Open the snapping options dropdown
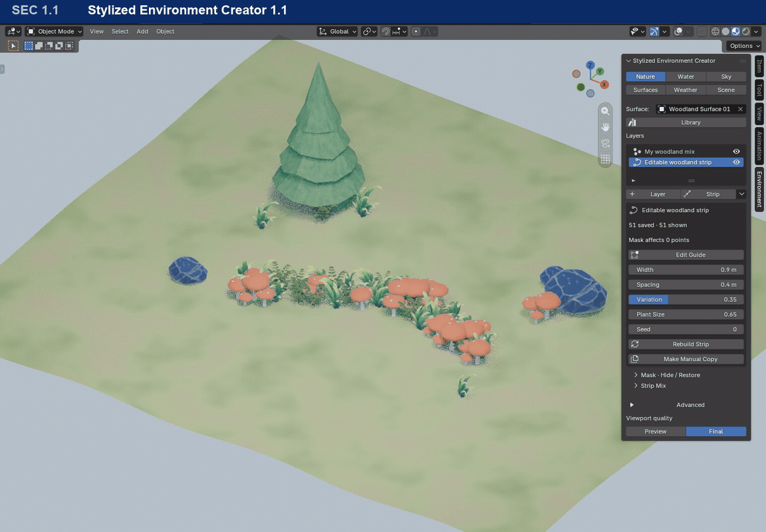This screenshot has height=532, width=766. click(400, 31)
